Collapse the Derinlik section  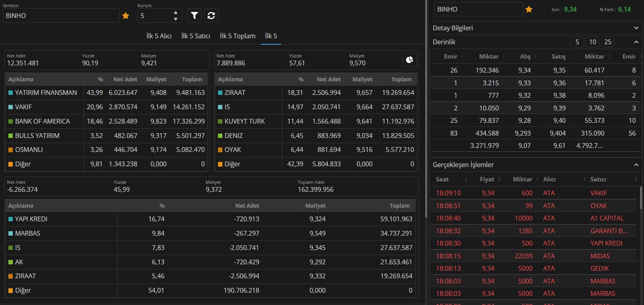[x=636, y=42]
